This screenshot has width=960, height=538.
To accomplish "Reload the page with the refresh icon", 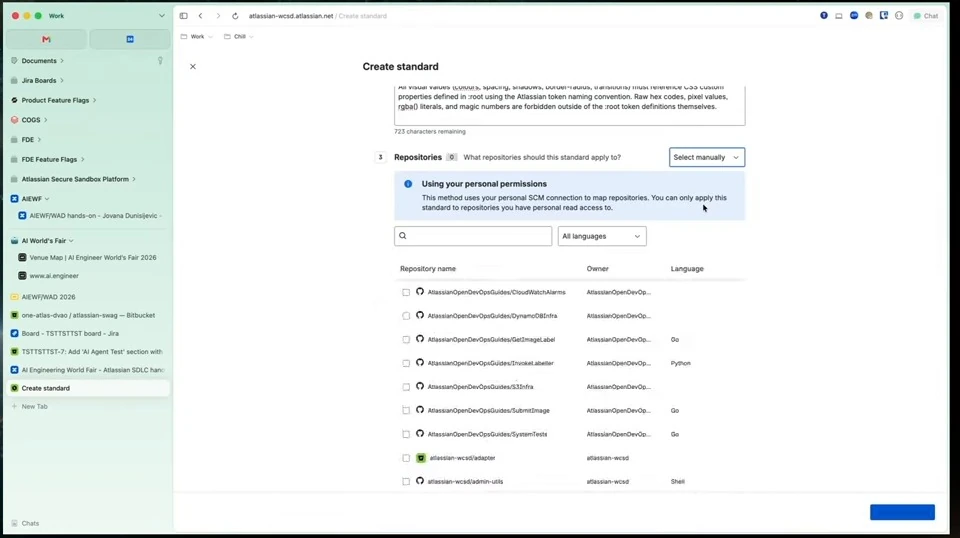I will [x=235, y=16].
